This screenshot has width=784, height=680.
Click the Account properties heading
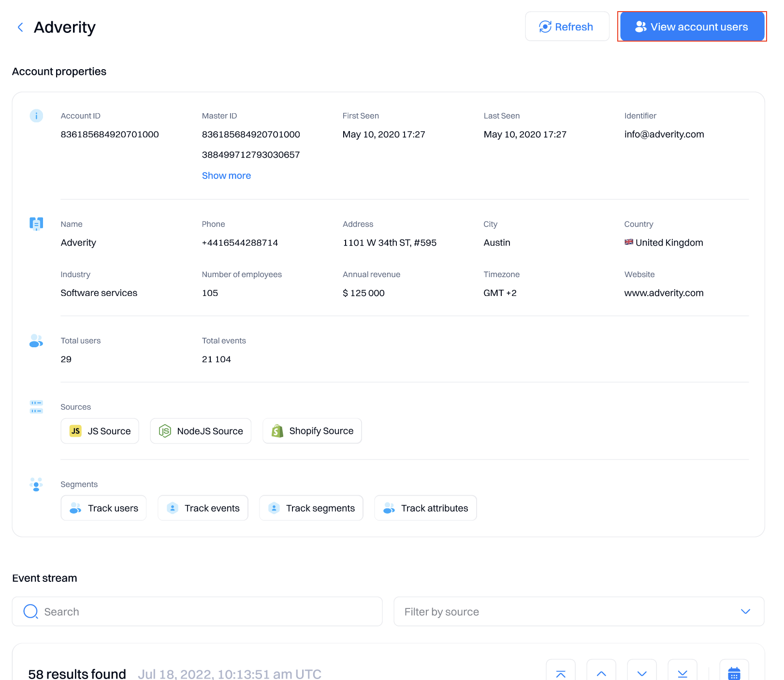(59, 72)
